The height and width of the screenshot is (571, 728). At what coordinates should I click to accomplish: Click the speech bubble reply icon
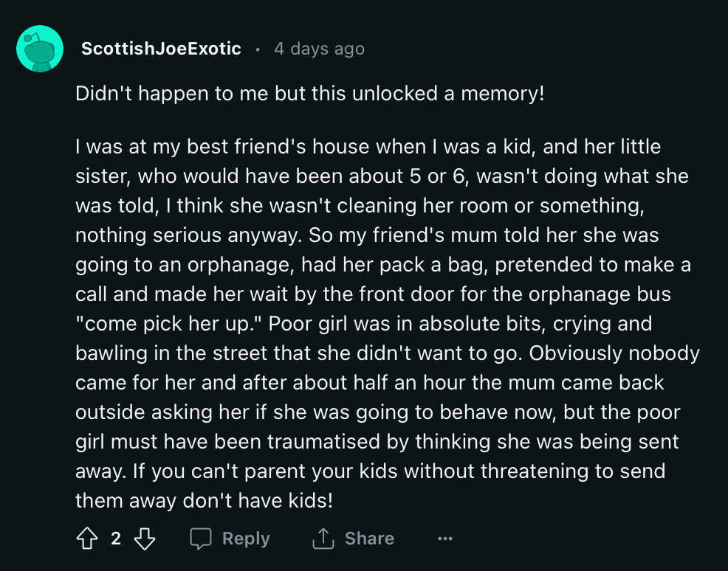(201, 539)
